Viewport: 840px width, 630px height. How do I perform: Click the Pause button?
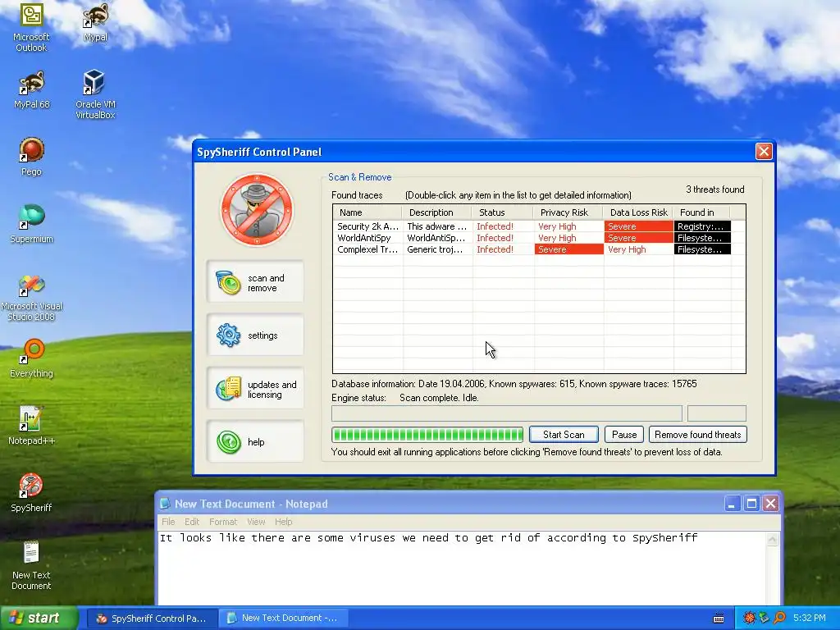tap(624, 435)
